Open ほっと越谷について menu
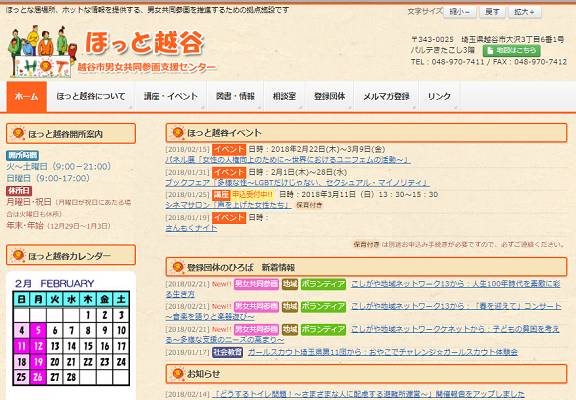Screen dimensions: 576x400 (x=91, y=96)
